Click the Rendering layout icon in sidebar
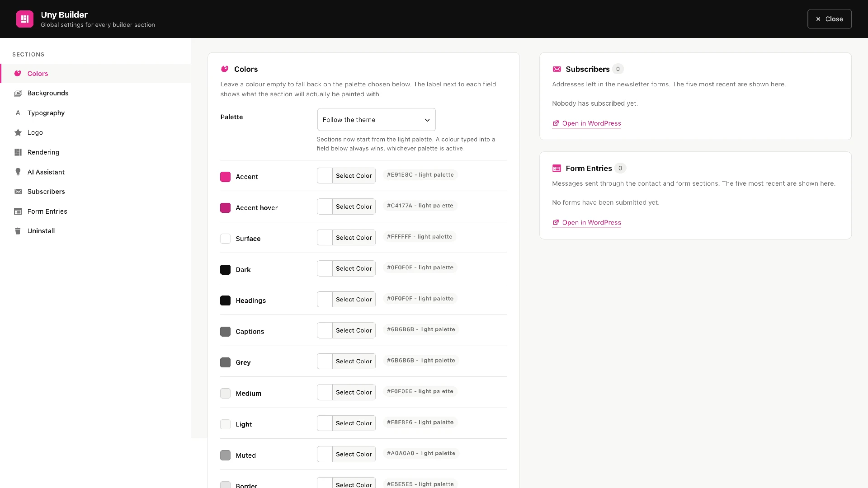Viewport: 868px width, 488px height. pos(18,152)
